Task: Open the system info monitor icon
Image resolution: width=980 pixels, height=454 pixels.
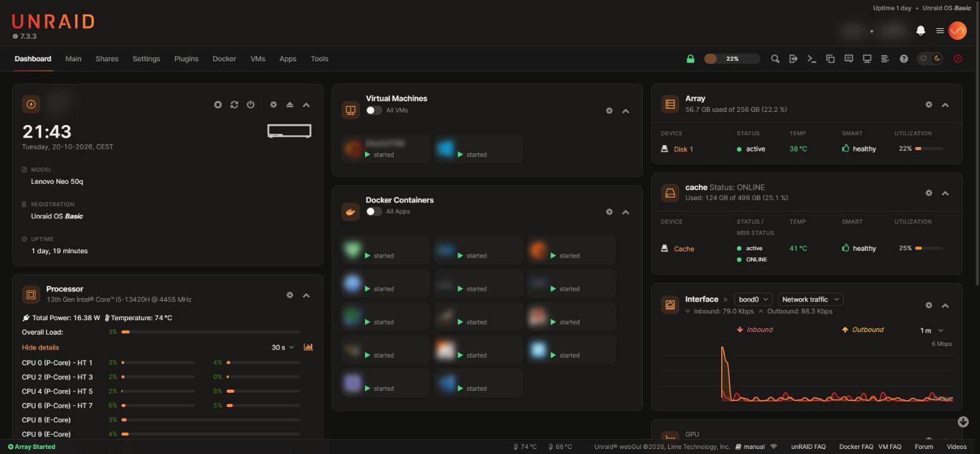Action: [867, 59]
